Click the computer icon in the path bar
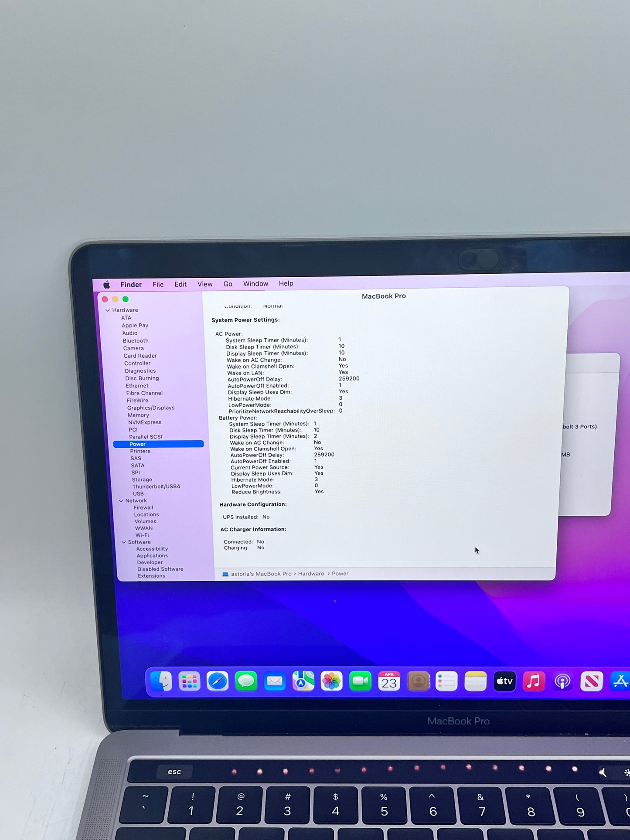The image size is (630, 840). [225, 574]
